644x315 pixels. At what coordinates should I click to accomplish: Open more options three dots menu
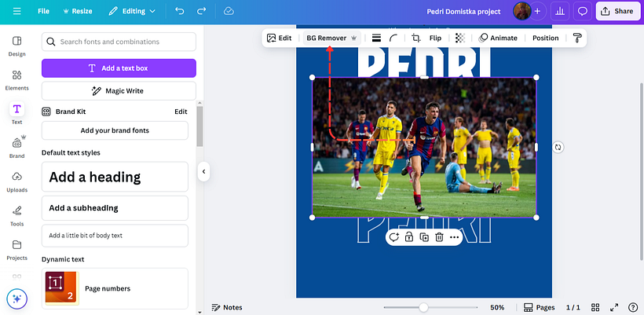(x=454, y=237)
